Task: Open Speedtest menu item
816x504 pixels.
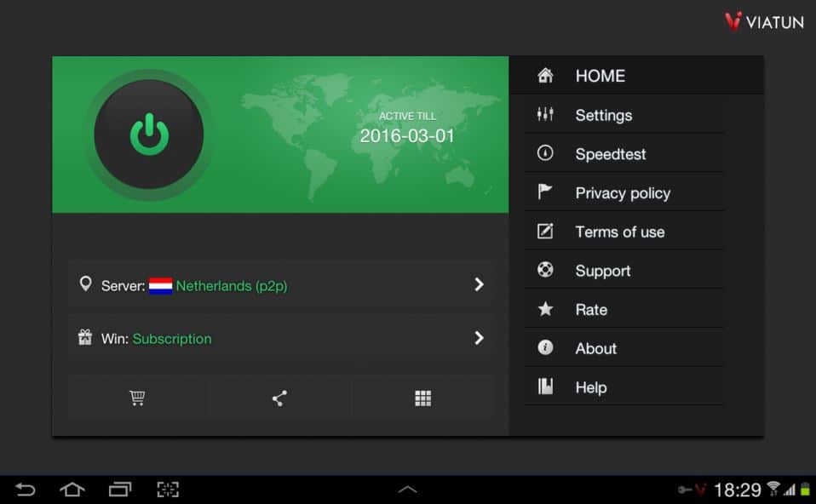Action: point(624,154)
